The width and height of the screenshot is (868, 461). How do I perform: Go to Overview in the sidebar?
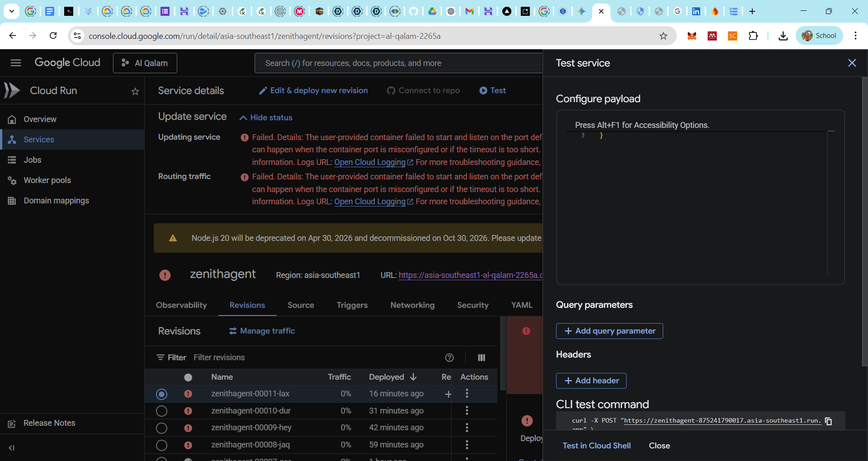[72, 119]
